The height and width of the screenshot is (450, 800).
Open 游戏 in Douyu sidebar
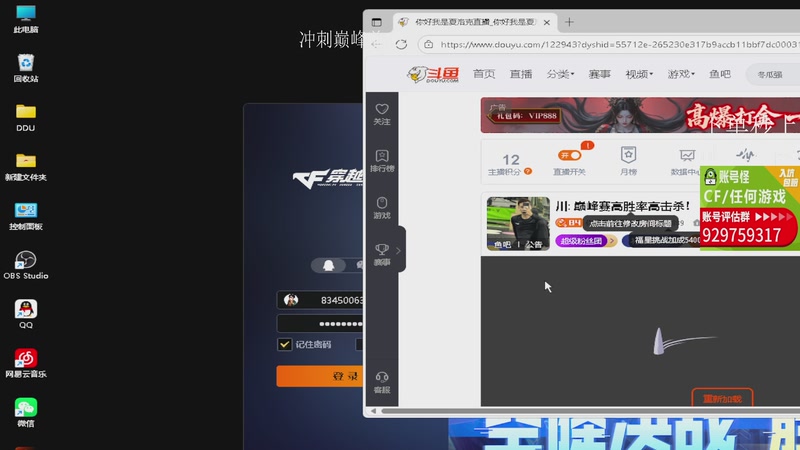click(382, 208)
